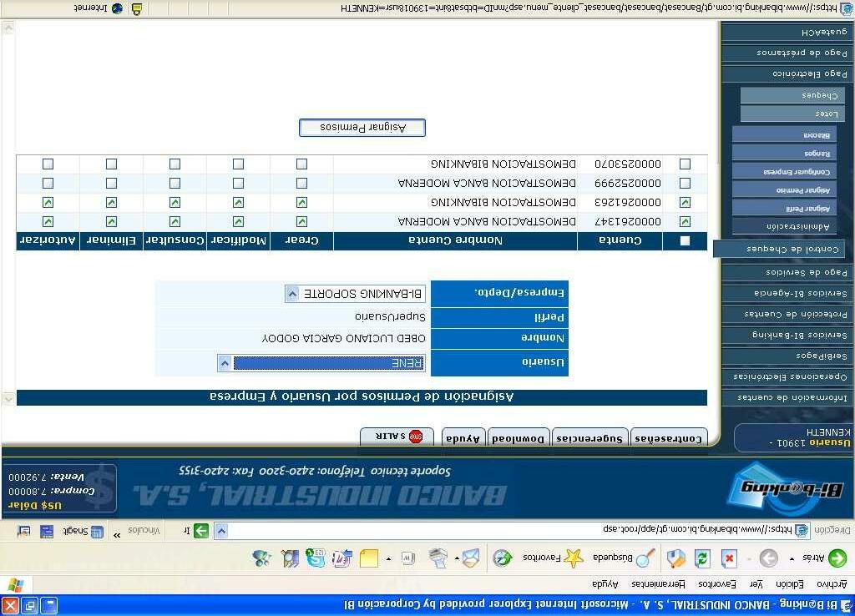This screenshot has height=616, width=855.
Task: Enable Eliminar permission for account 0000253070
Action: pos(111,164)
